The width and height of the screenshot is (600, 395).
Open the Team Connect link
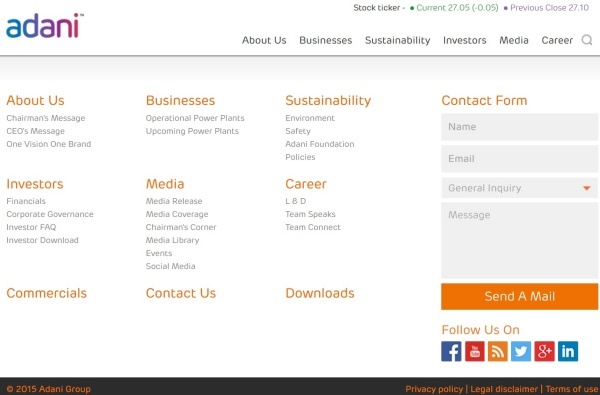(313, 227)
